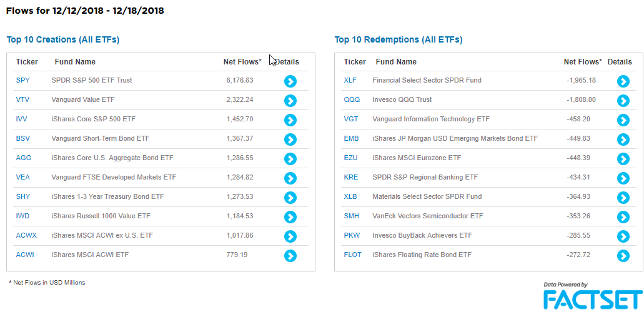The width and height of the screenshot is (644, 314).
Task: Open details arrow for EMB row
Action: (623, 139)
